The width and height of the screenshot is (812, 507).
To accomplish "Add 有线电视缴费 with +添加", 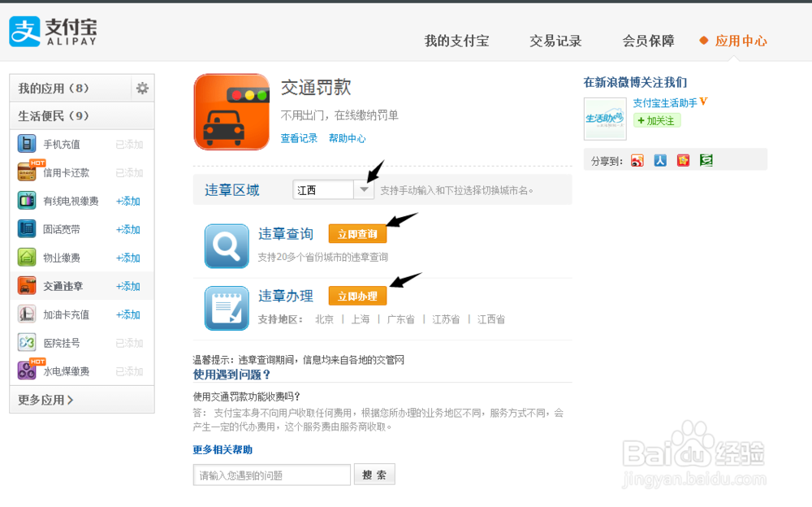I will coord(128,201).
